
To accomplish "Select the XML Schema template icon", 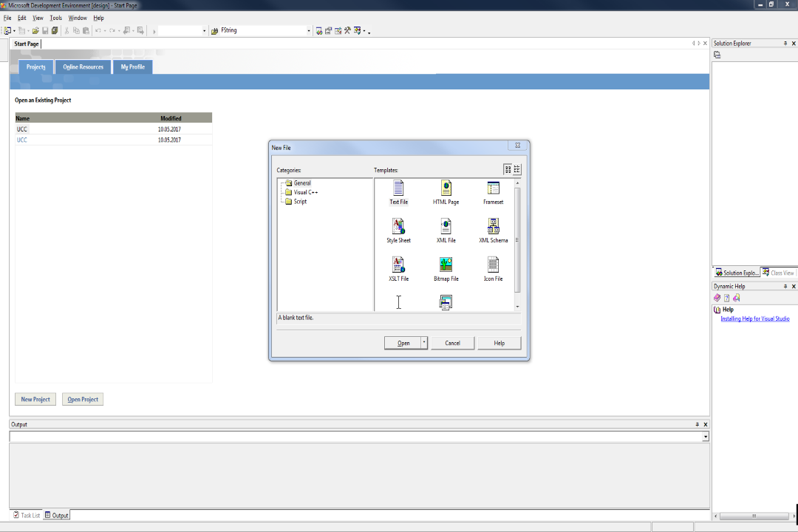I will pyautogui.click(x=493, y=227).
